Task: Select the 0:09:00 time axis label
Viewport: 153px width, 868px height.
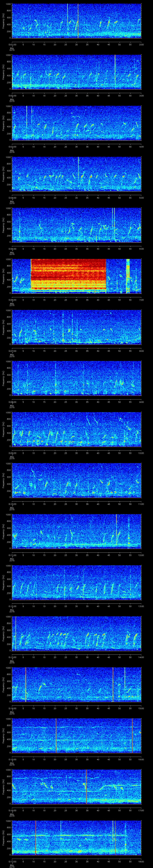Action: (x=12, y=453)
